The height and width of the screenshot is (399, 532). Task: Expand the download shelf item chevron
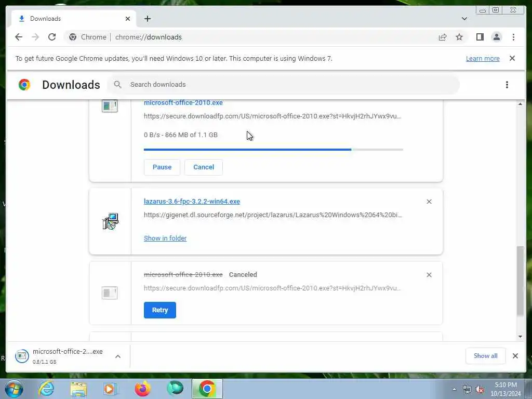118,356
